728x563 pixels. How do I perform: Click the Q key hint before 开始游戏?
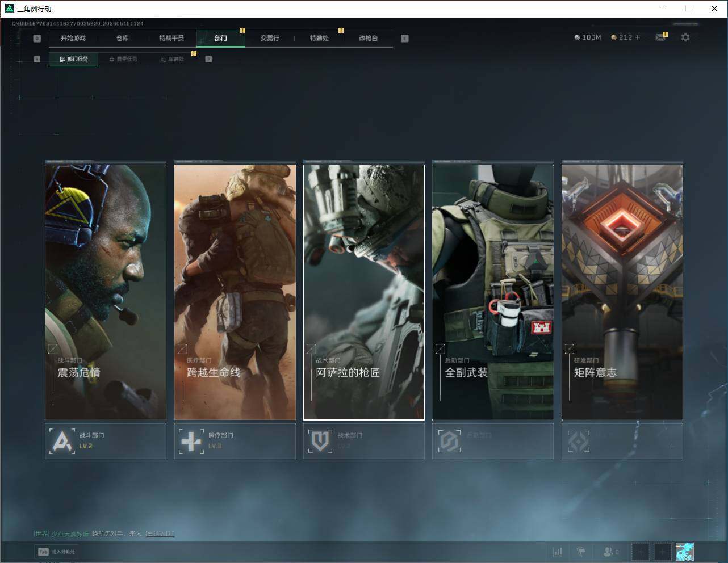pos(37,39)
